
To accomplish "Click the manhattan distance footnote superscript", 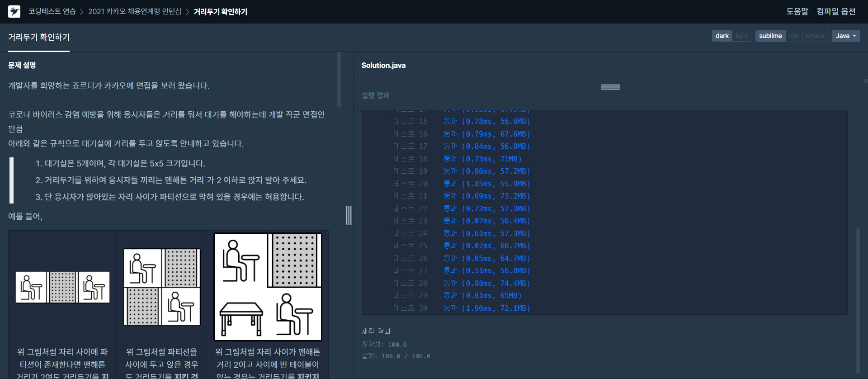I will coord(205,177).
